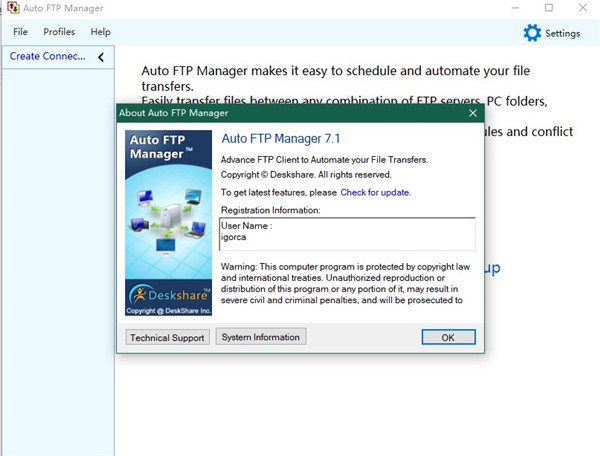600x456 pixels.
Task: Open the Profiles menu
Action: coord(59,32)
